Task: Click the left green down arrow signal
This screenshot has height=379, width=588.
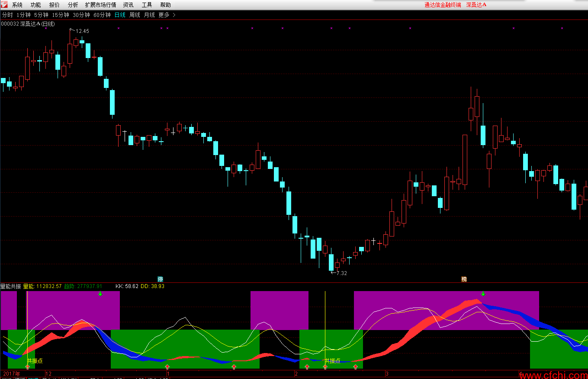Action: pyautogui.click(x=100, y=294)
